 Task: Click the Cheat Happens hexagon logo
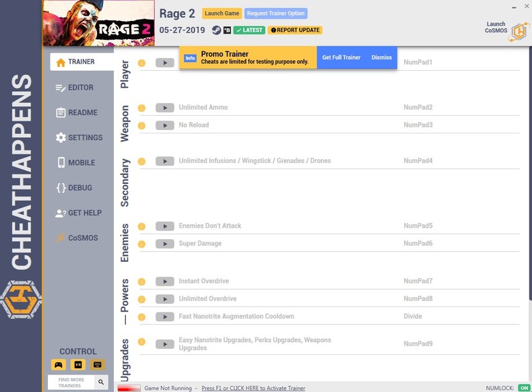click(x=21, y=299)
